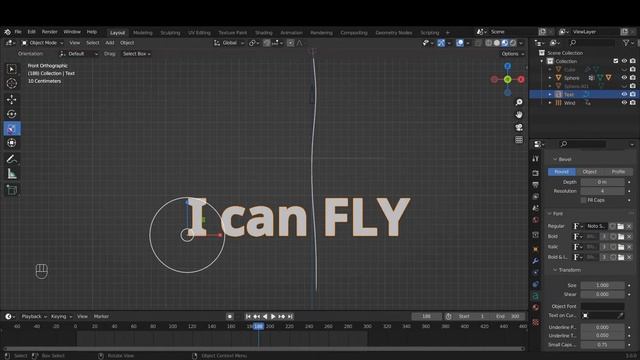Unlink Regular font with X icon
The width and height of the screenshot is (640, 360).
tap(629, 226)
